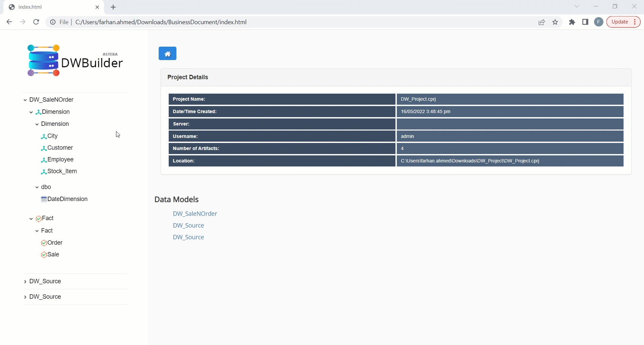Bookmark this page with star icon
Image resolution: width=644 pixels, height=345 pixels.
point(555,22)
